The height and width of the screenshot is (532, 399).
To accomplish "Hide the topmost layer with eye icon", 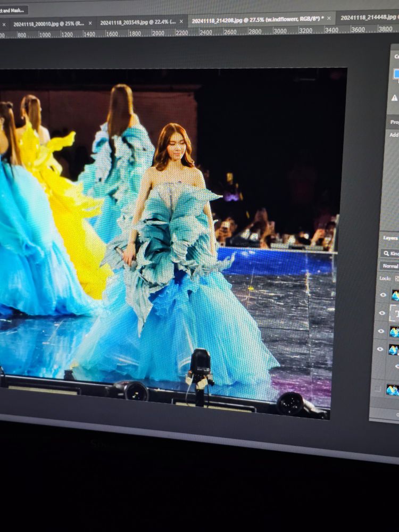I will (383, 295).
